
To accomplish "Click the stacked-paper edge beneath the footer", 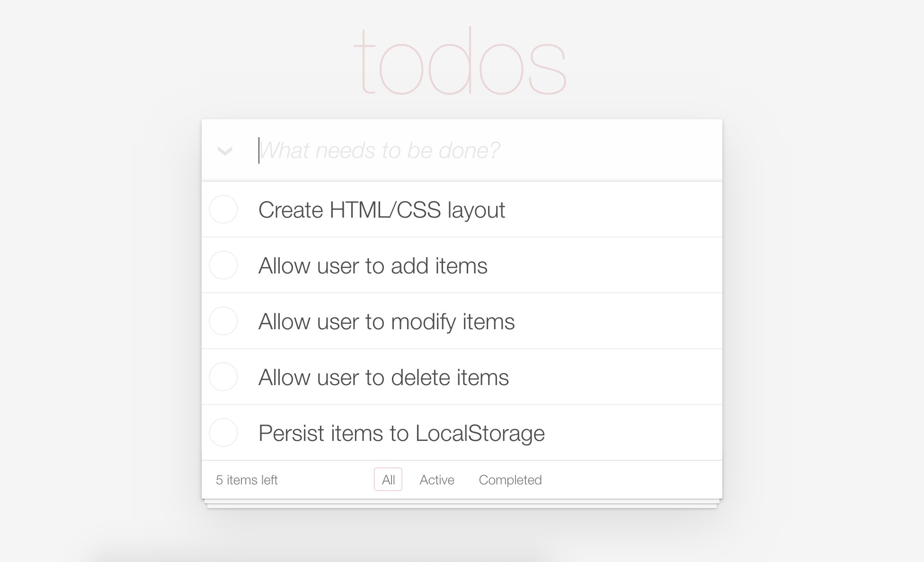I will [462, 504].
